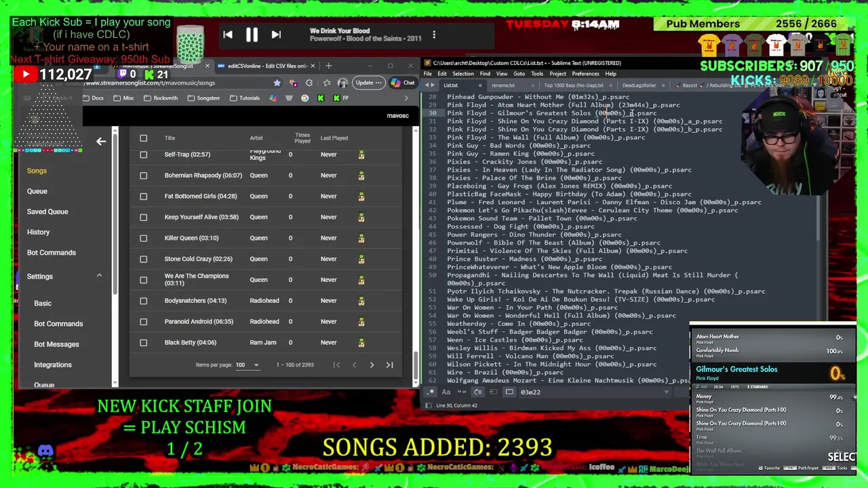The width and height of the screenshot is (868, 488).
Task: Jump to last page of song list
Action: (x=389, y=365)
